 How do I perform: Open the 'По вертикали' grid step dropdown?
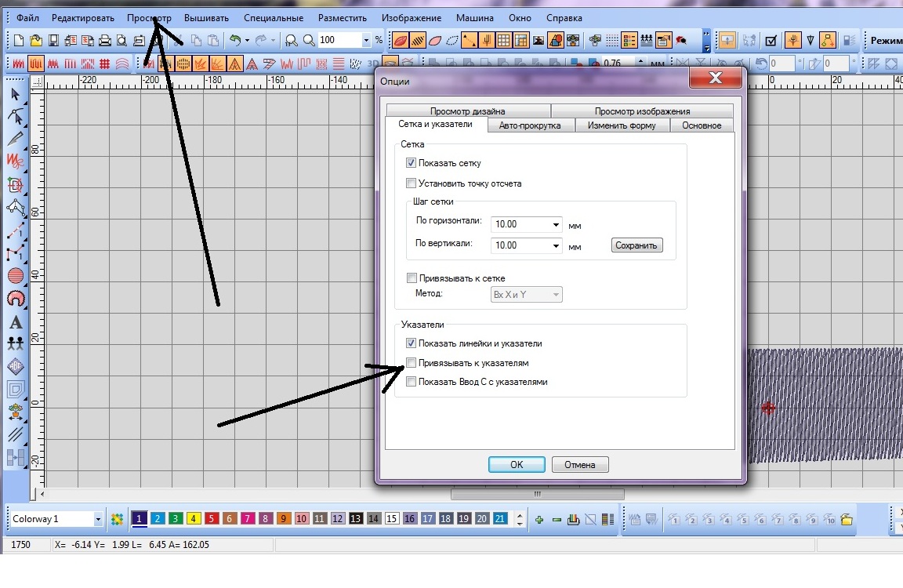point(556,245)
